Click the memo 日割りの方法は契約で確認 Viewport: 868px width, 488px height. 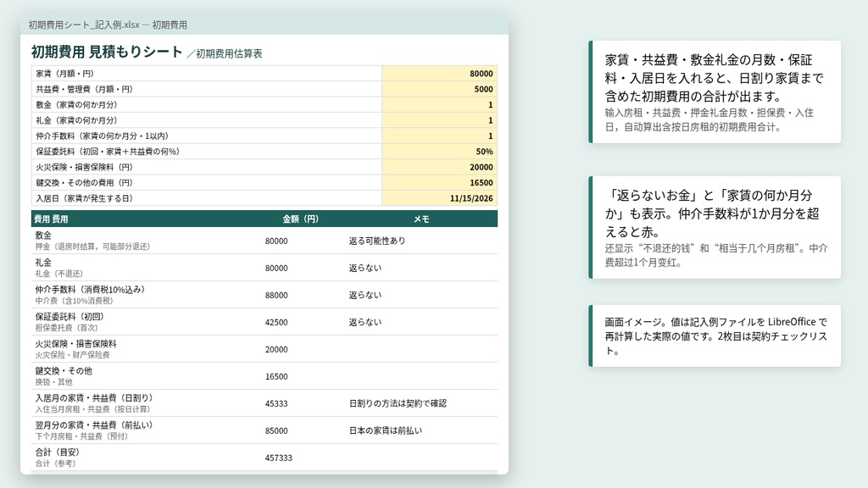(398, 404)
